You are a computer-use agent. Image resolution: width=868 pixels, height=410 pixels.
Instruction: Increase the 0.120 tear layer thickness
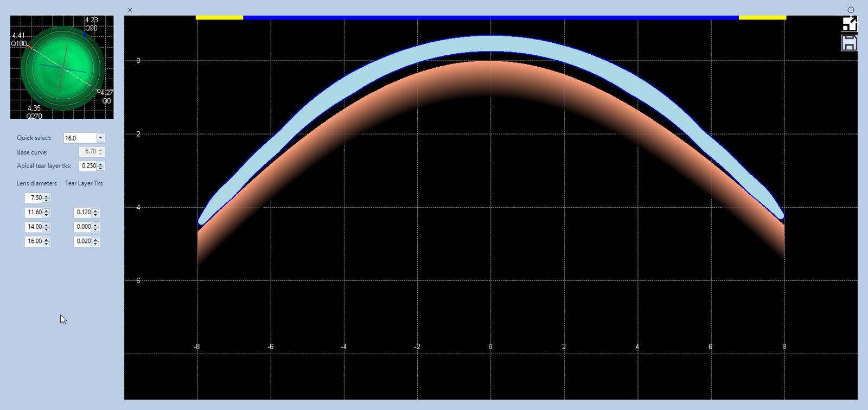tap(95, 210)
